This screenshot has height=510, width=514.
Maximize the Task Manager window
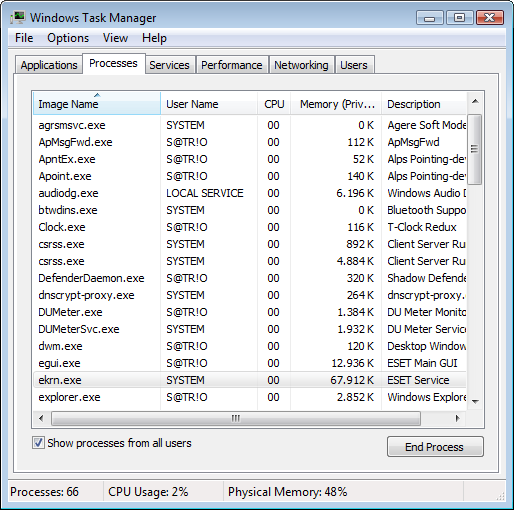click(459, 18)
